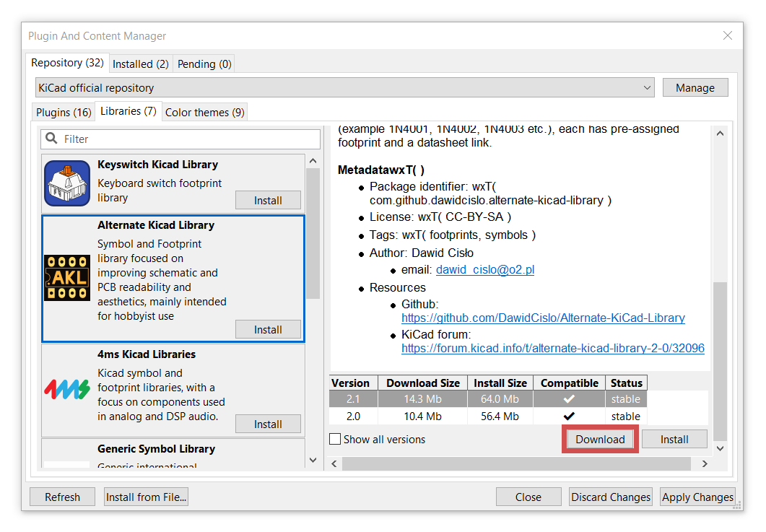The width and height of the screenshot is (766, 532).
Task: Install the Keyswitch Kicad Library
Action: [268, 200]
